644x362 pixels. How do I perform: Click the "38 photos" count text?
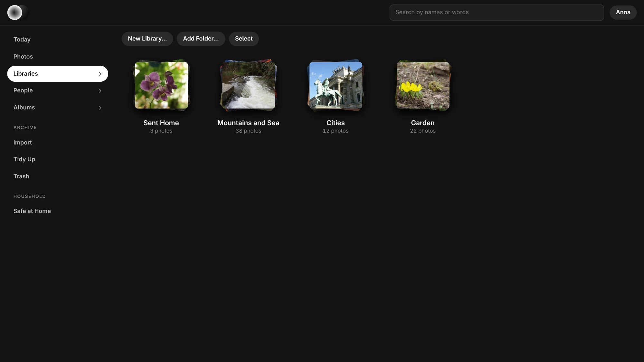(x=248, y=131)
